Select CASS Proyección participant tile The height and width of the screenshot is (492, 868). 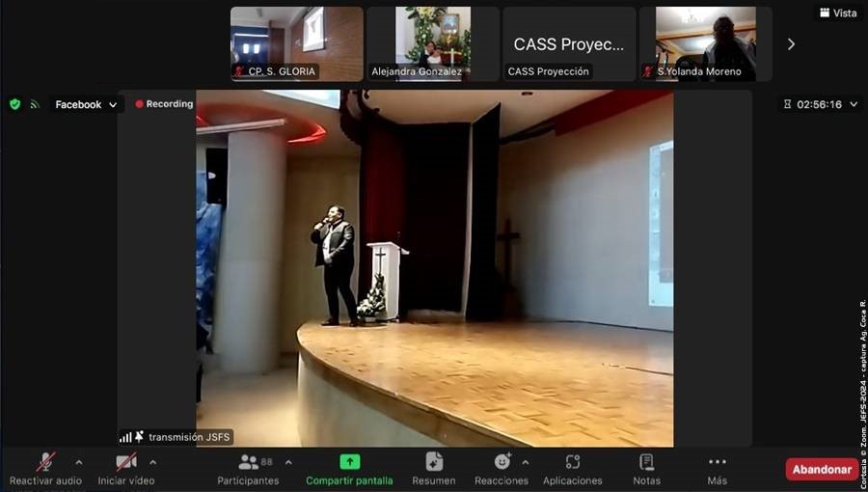(569, 44)
